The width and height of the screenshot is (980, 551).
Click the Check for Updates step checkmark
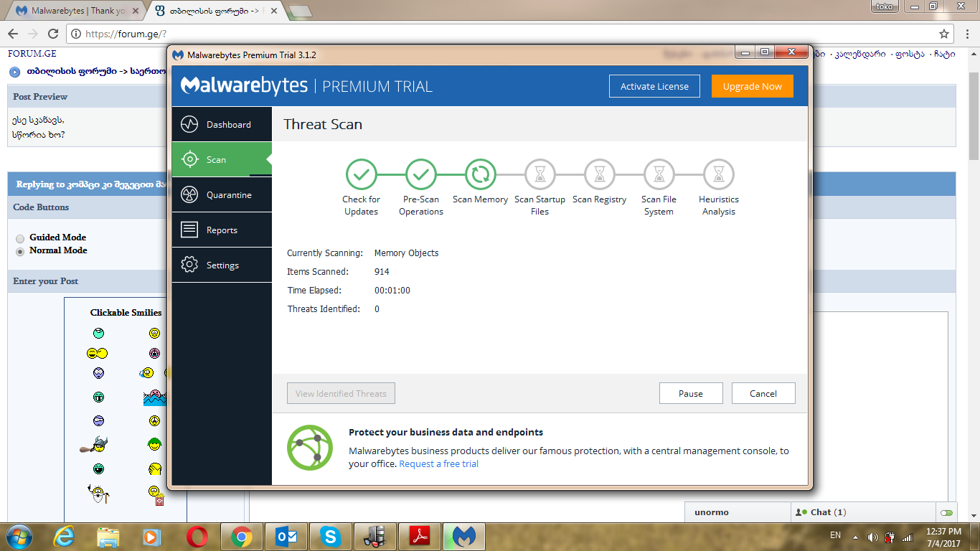(x=361, y=174)
